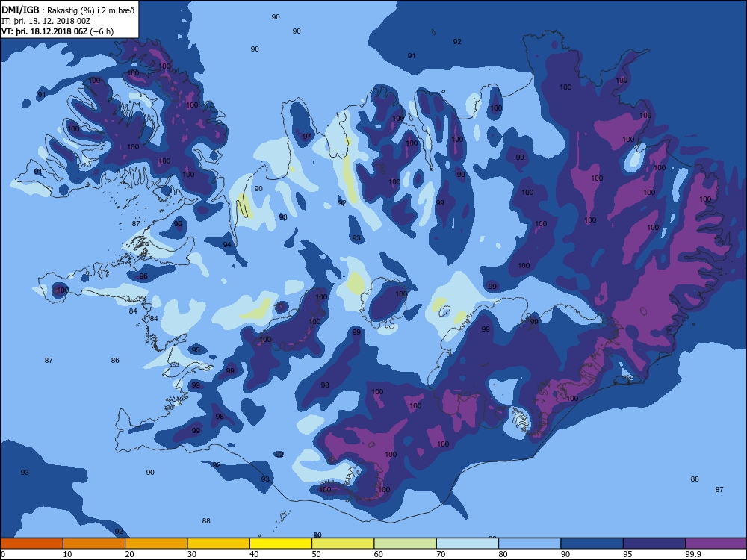Click the '50' legend scale label

(316, 554)
